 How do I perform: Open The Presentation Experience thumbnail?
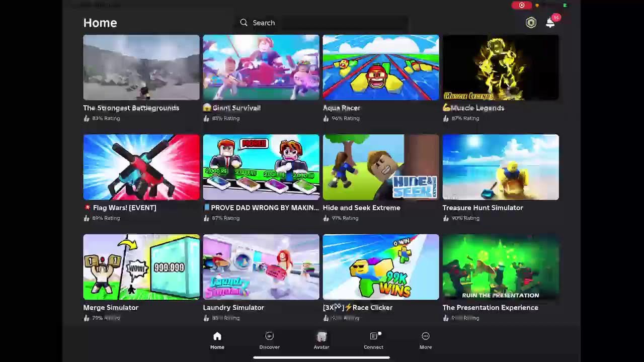pyautogui.click(x=501, y=267)
